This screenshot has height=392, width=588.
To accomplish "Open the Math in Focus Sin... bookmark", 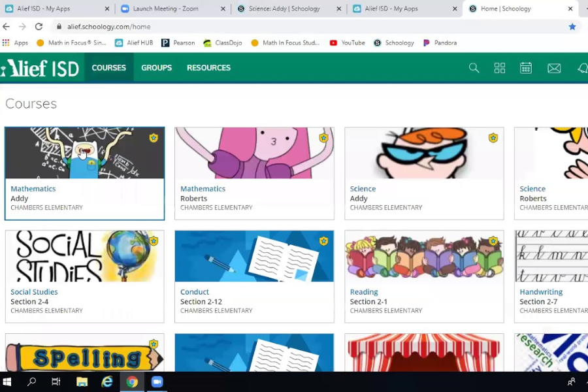I will [71, 42].
